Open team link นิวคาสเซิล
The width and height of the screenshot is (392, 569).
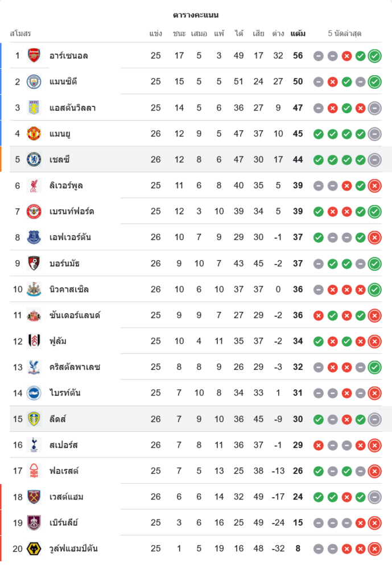(69, 289)
